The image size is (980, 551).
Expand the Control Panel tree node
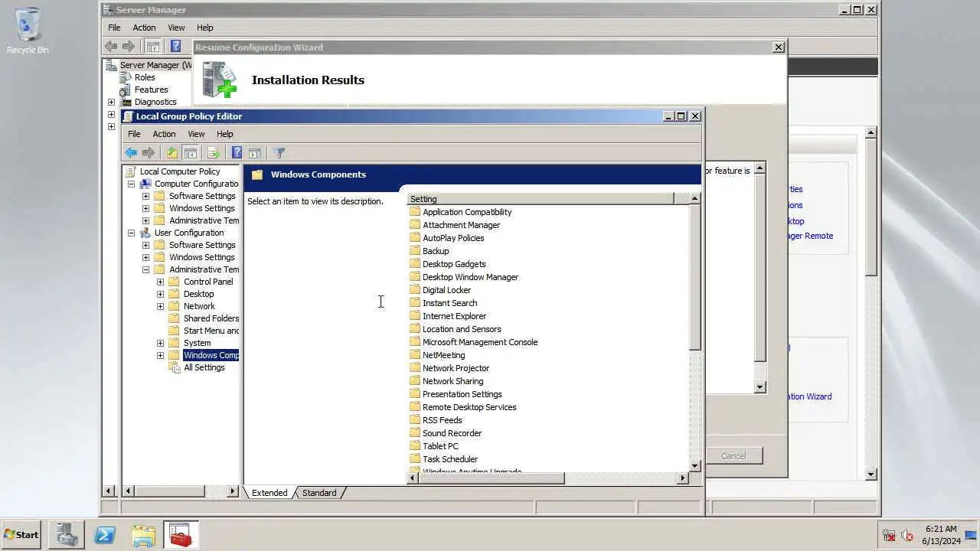tap(160, 282)
